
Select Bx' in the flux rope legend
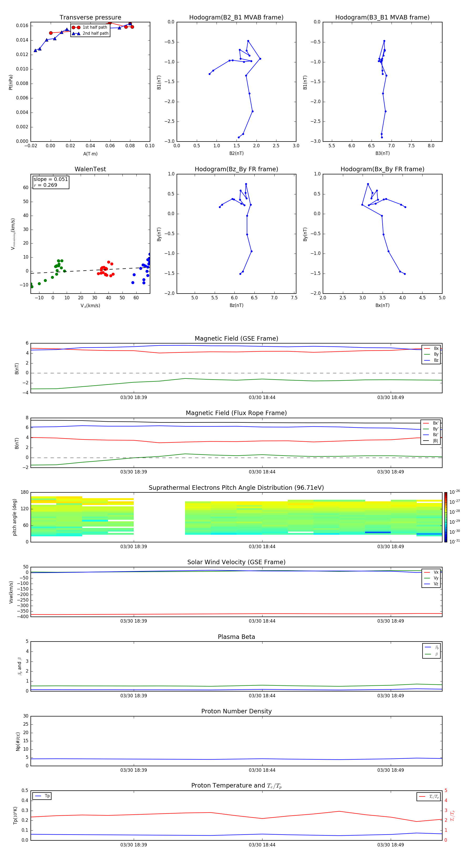pos(431,423)
